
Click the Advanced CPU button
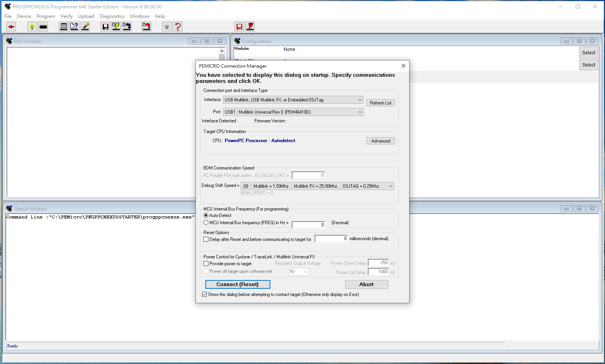click(x=381, y=141)
